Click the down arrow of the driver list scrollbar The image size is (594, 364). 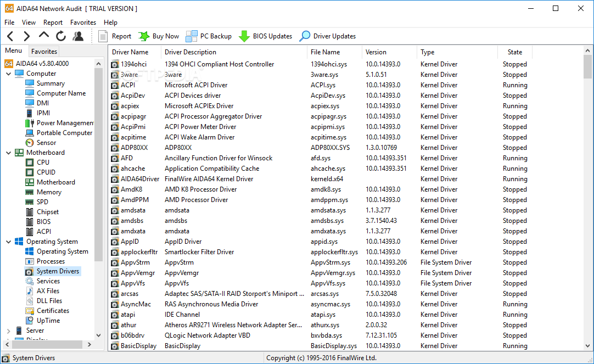coord(587,345)
